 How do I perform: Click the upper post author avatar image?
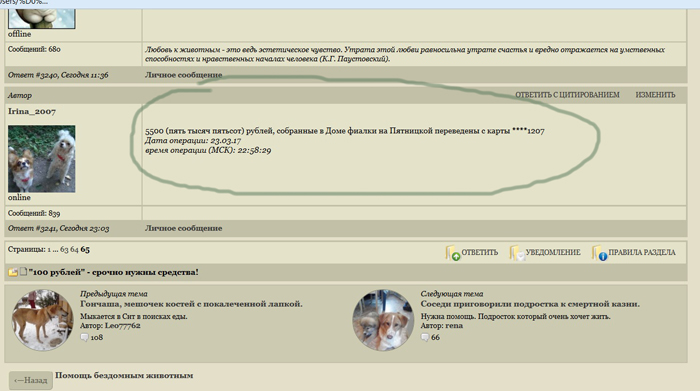click(x=42, y=19)
